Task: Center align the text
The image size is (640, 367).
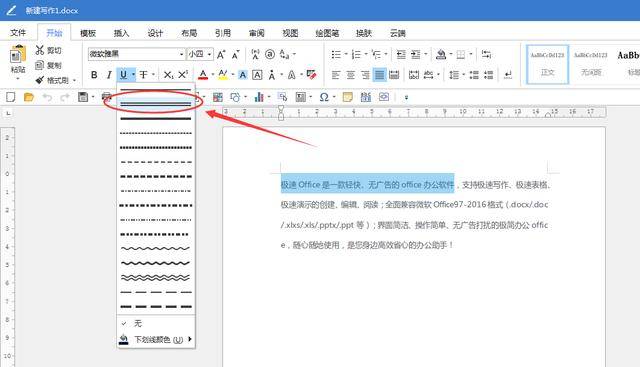Action: [351, 75]
